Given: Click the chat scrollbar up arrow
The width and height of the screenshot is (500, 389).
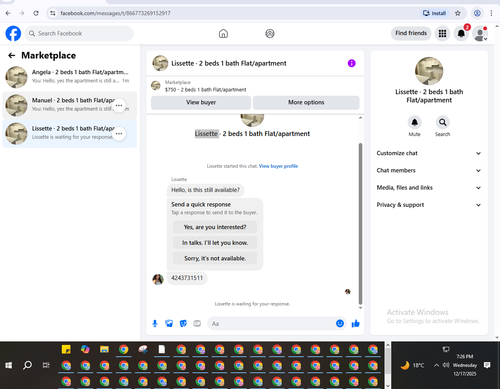Looking at the screenshot, I should pos(360,118).
